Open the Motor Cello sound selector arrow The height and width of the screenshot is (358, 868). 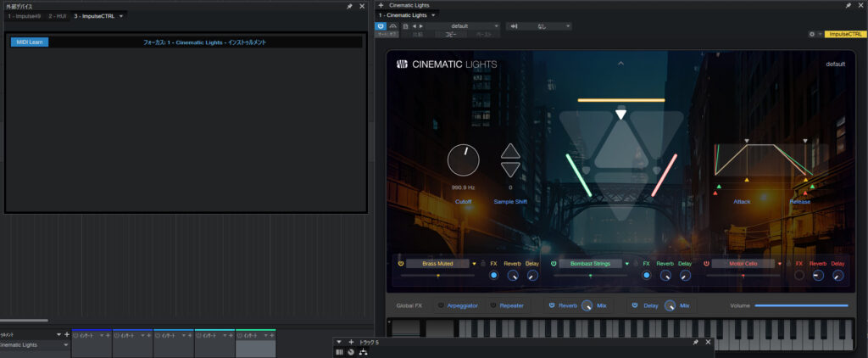(x=779, y=264)
